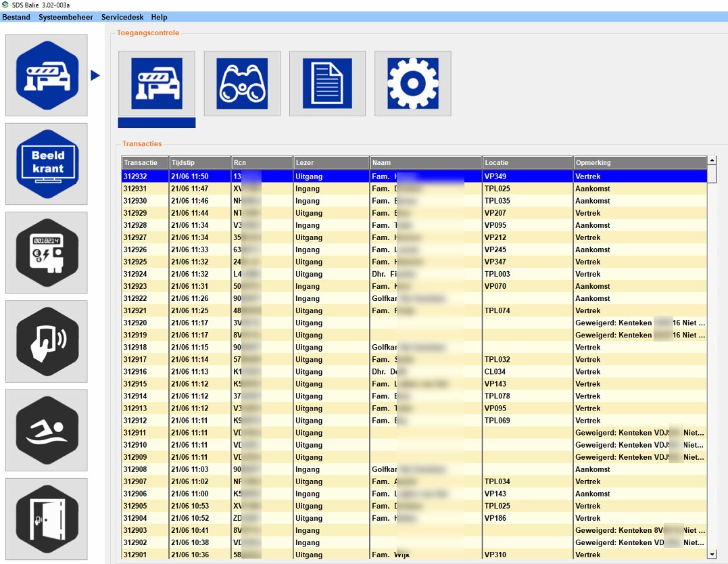Open the binoculars search view

point(243,84)
